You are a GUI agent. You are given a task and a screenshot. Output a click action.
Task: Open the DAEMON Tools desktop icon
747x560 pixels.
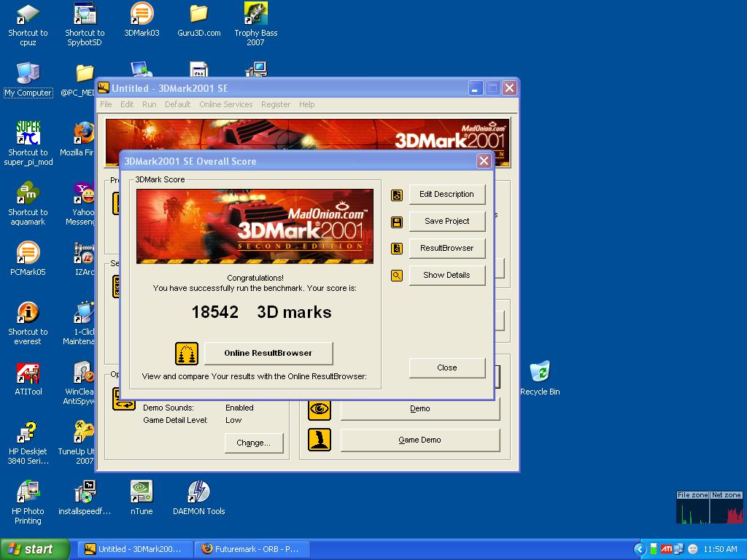tap(198, 498)
